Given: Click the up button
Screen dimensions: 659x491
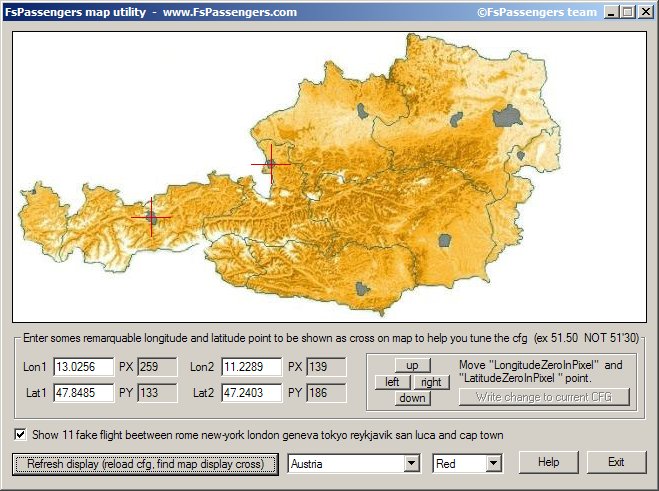Looking at the screenshot, I should click(x=412, y=365).
